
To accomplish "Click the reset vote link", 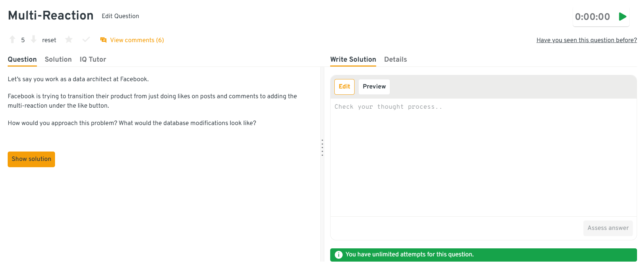I will pyautogui.click(x=49, y=40).
